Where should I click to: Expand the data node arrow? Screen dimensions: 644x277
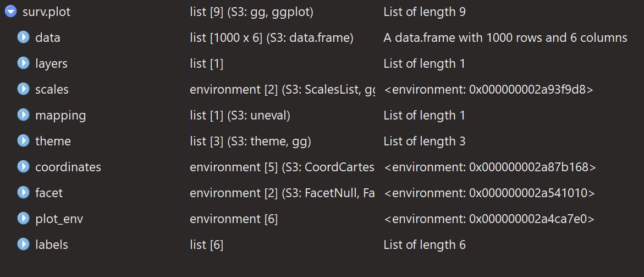(23, 37)
